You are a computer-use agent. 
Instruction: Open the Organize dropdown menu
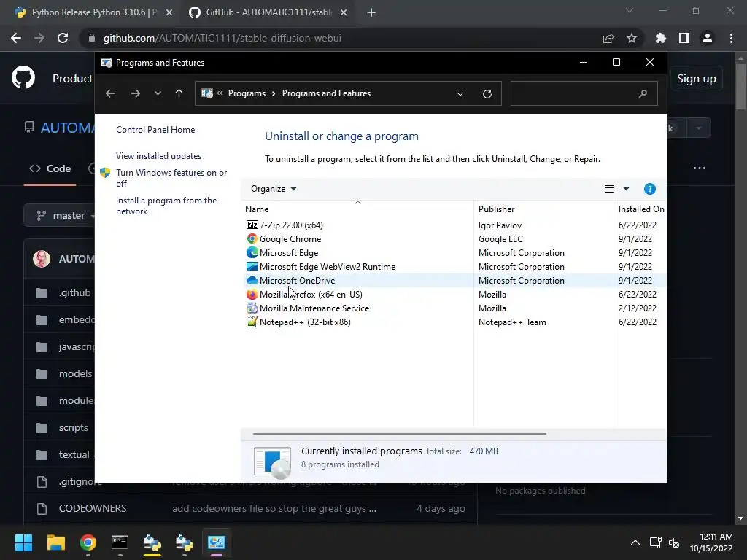pyautogui.click(x=274, y=189)
